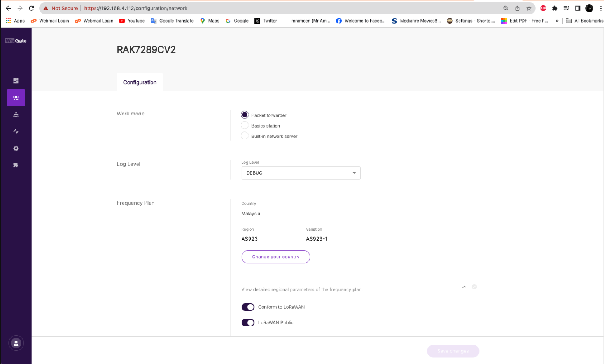Bookmark this page with star icon
This screenshot has width=604, height=364.
(x=529, y=8)
